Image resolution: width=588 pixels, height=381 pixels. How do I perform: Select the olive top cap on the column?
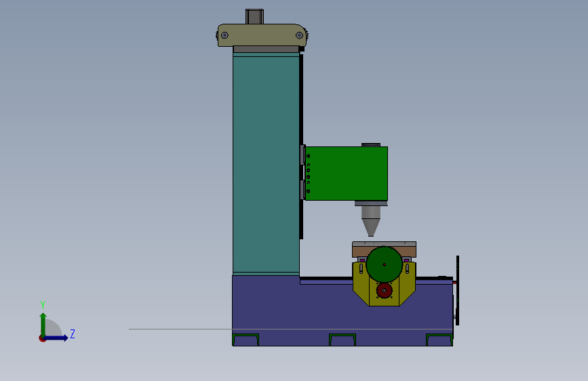[262, 35]
